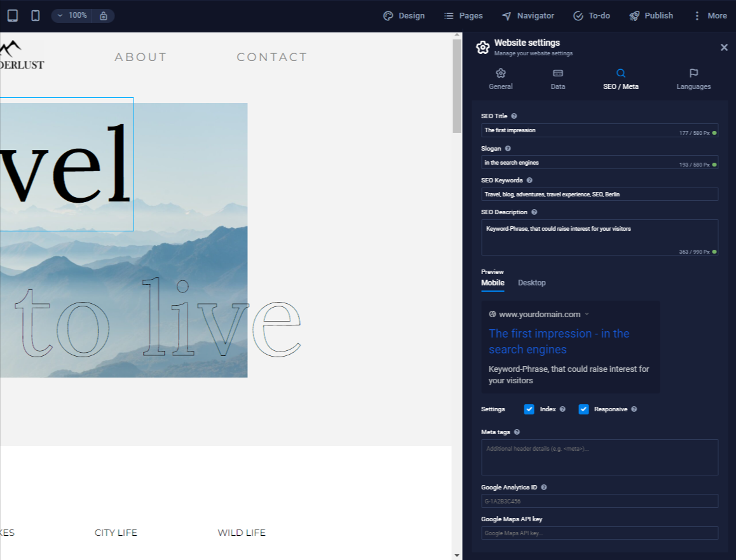Select the Desktop preview tab
The width and height of the screenshot is (736, 560).
[531, 283]
